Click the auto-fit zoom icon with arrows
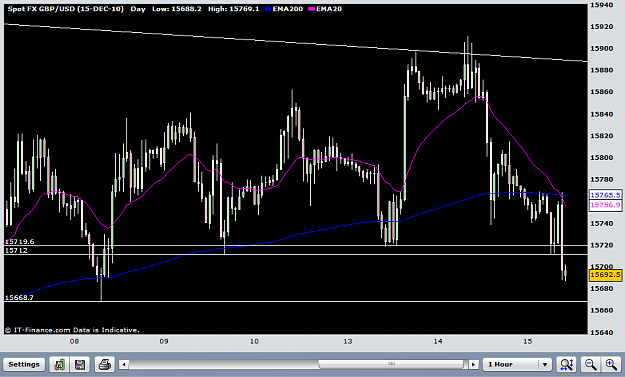 click(x=566, y=364)
